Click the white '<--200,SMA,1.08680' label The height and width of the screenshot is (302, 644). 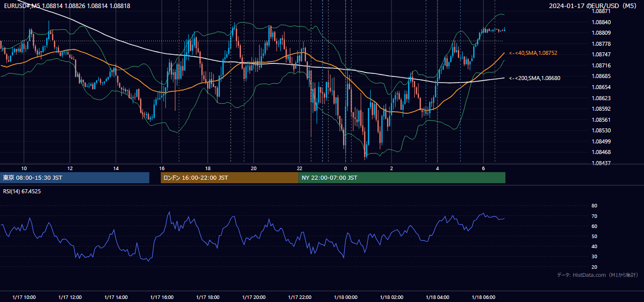(x=535, y=78)
